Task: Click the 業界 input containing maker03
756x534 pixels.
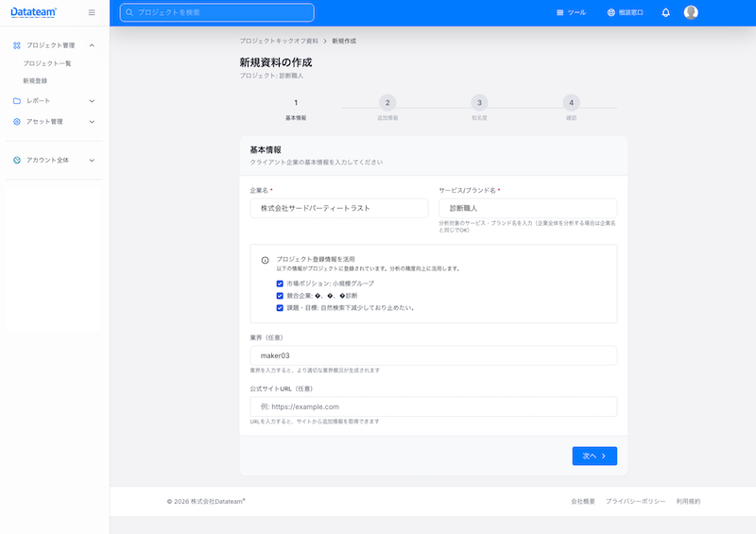Action: pyautogui.click(x=434, y=355)
